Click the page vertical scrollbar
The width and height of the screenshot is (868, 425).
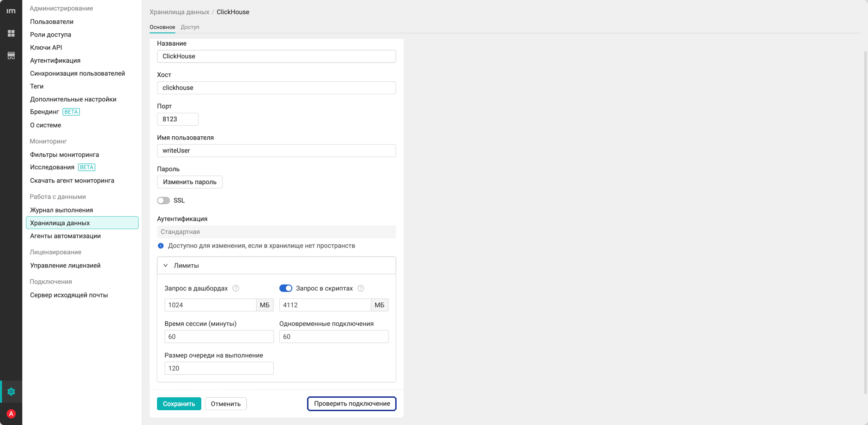[x=865, y=222]
